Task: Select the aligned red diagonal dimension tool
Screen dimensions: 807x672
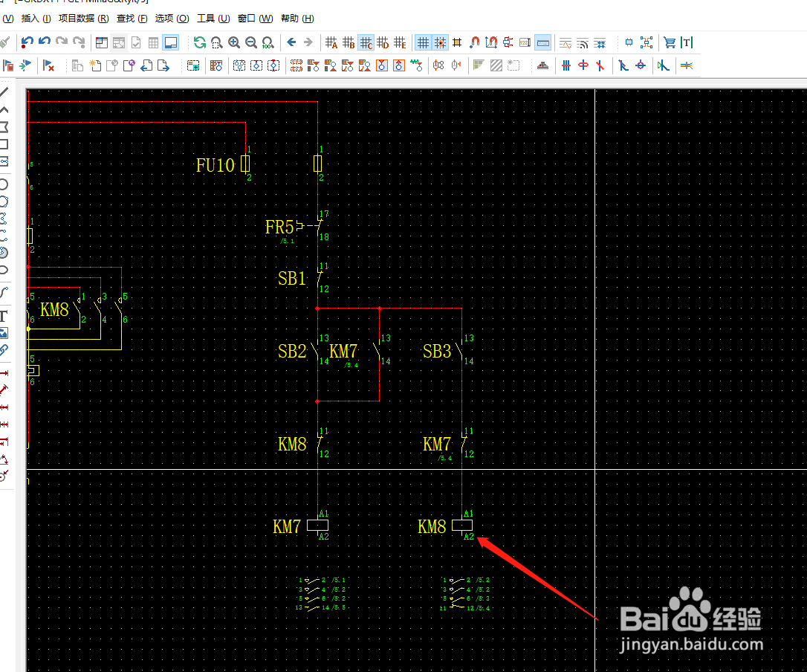Action: point(4,390)
